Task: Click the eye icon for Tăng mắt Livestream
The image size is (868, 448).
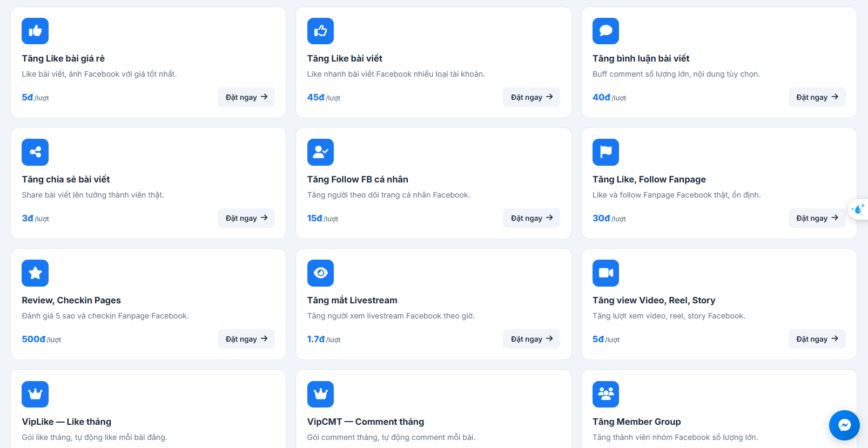Action: 320,273
